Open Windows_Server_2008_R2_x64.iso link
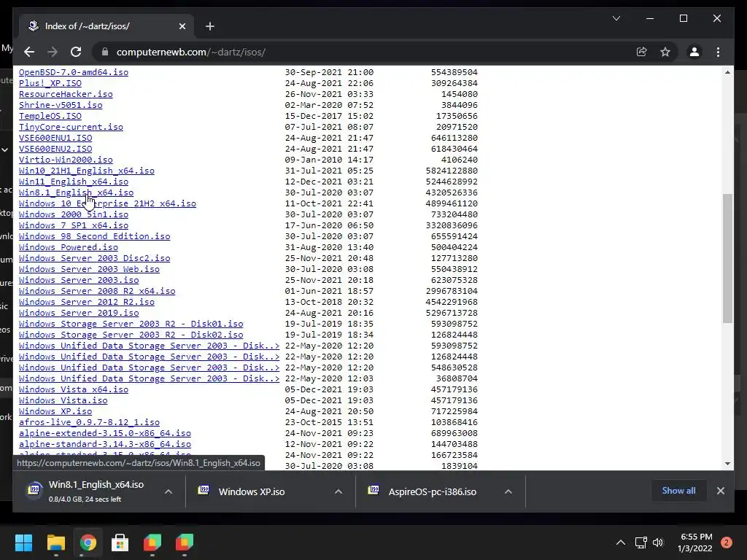This screenshot has width=747, height=560. [x=97, y=291]
